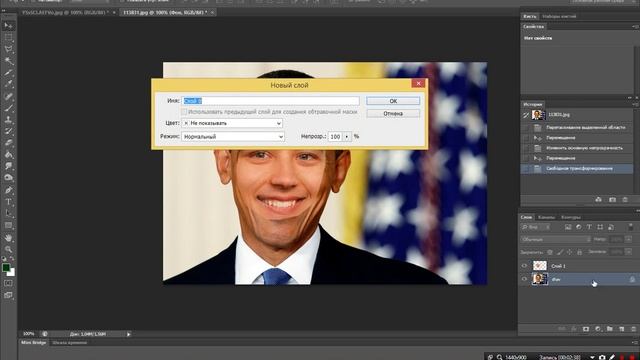Click the create new snapshot camera icon
640x360 pixels.
[612, 200]
